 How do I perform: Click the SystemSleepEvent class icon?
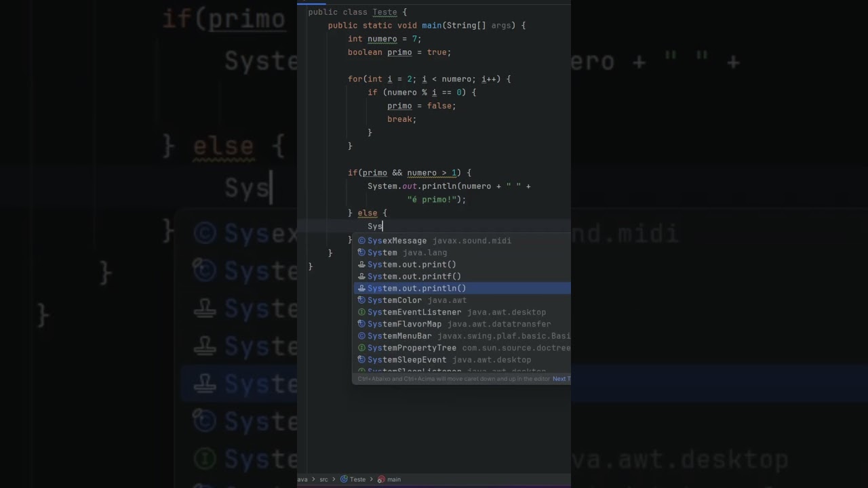[x=361, y=360]
